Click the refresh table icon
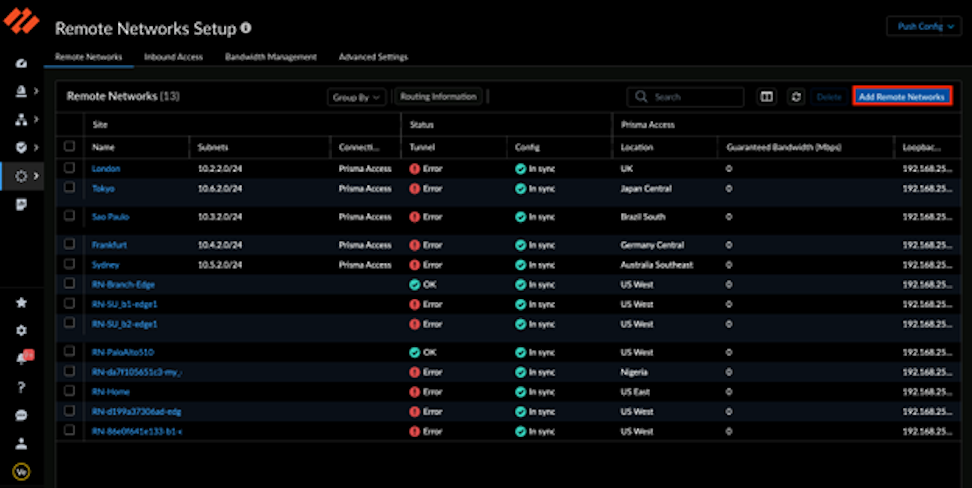Image resolution: width=972 pixels, height=488 pixels. pos(796,97)
